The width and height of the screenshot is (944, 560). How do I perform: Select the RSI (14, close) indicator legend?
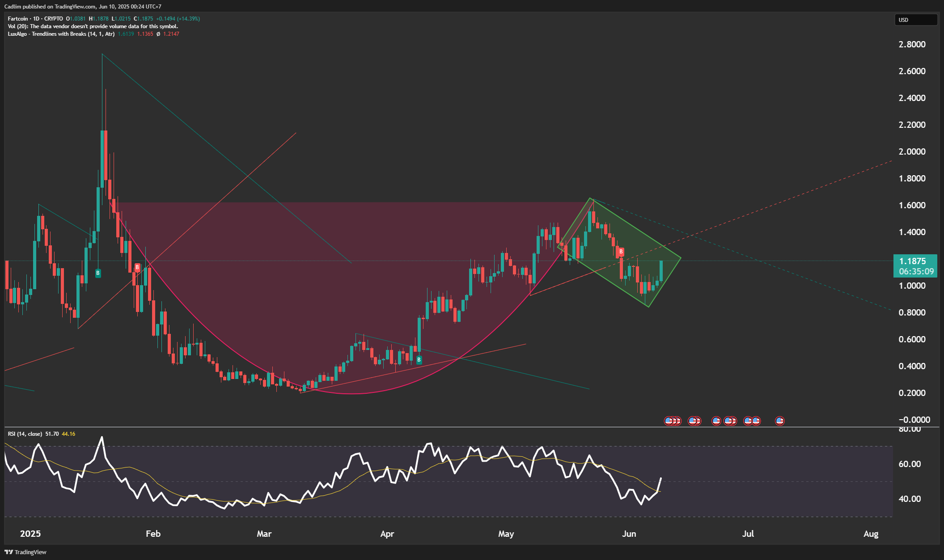coord(25,434)
